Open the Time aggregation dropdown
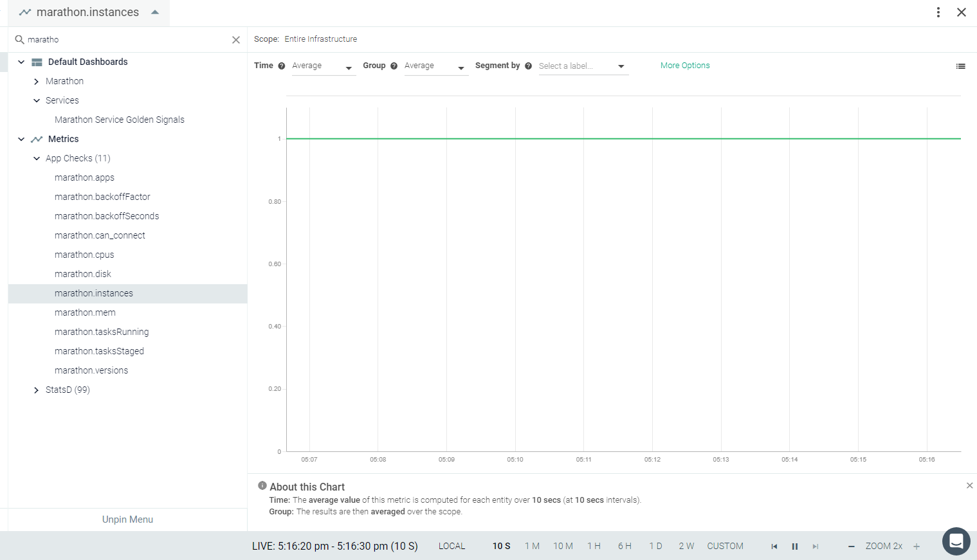Viewport: 977px width, 560px height. (324, 66)
